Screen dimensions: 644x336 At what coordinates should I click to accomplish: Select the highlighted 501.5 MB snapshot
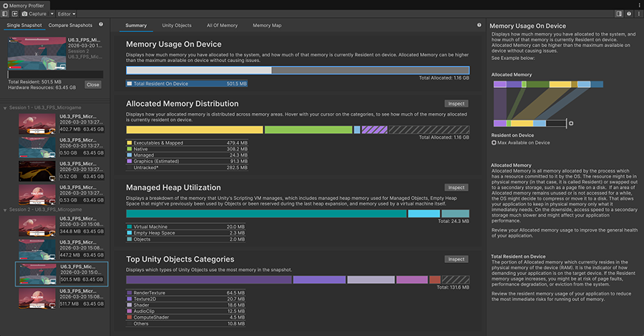point(62,274)
